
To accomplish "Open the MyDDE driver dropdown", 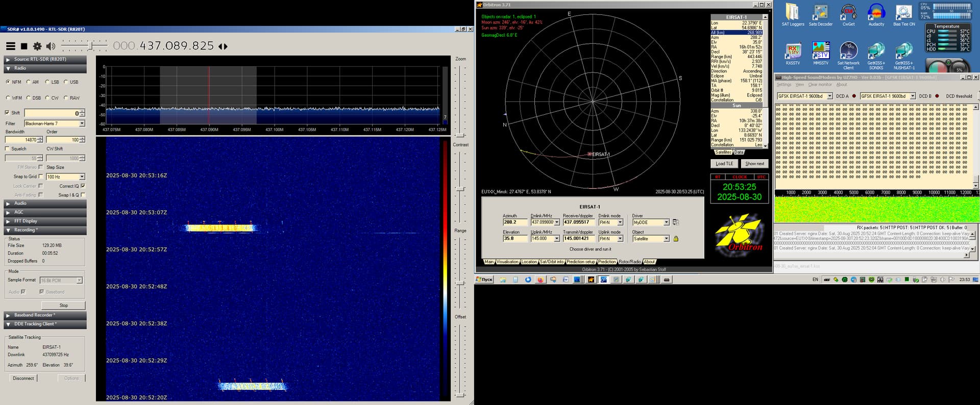I will coord(666,222).
